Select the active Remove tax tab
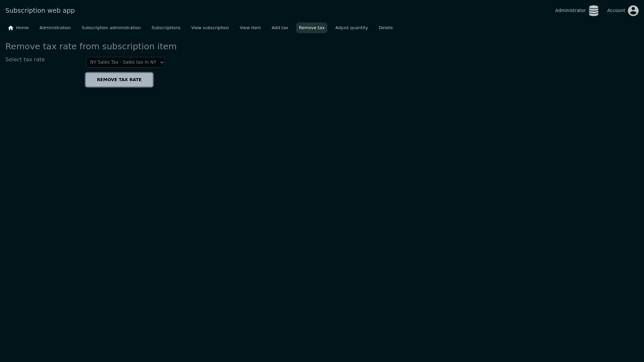This screenshot has height=362, width=644. click(311, 28)
